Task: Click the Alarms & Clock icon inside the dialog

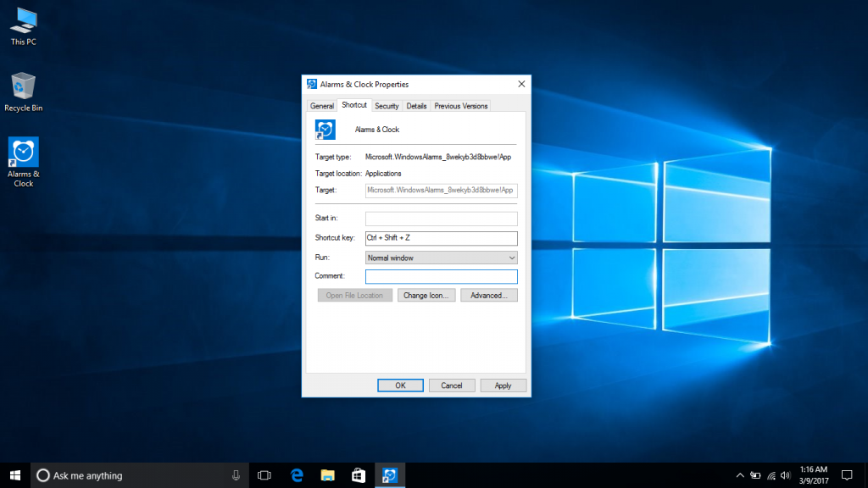Action: (x=326, y=130)
